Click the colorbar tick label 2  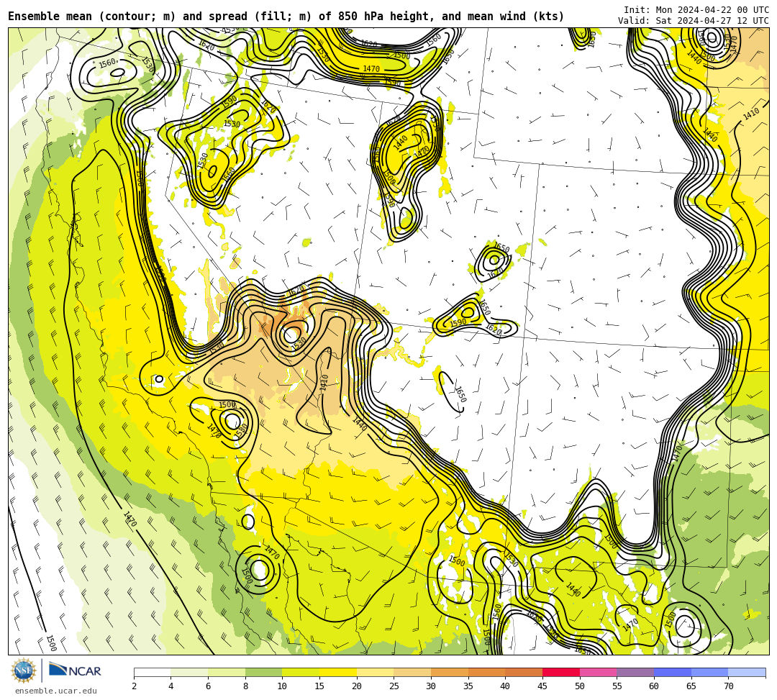[x=134, y=686]
